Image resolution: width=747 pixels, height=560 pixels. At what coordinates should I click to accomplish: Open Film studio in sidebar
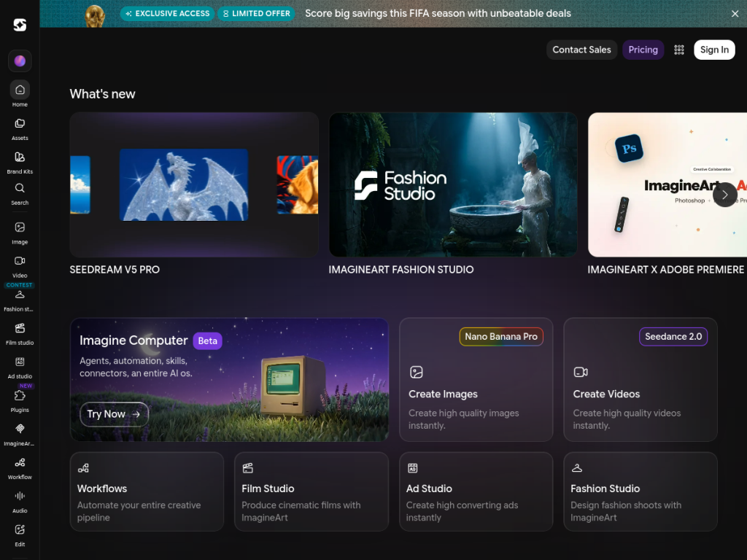point(20,334)
